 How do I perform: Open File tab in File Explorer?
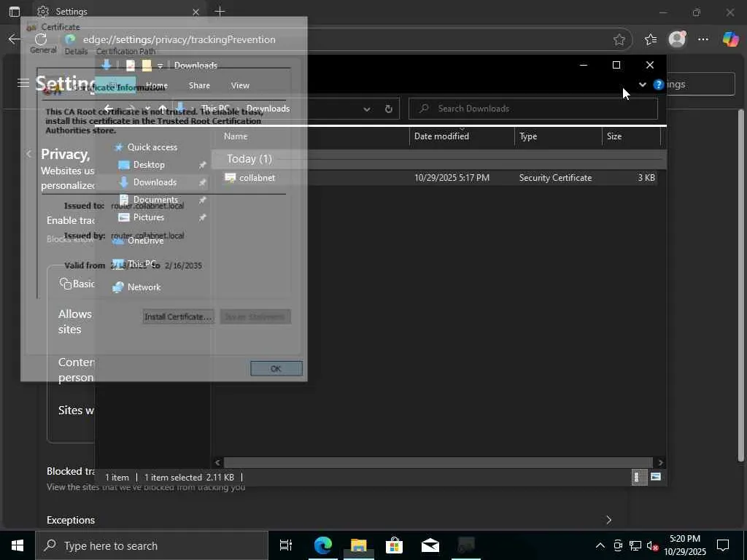115,85
